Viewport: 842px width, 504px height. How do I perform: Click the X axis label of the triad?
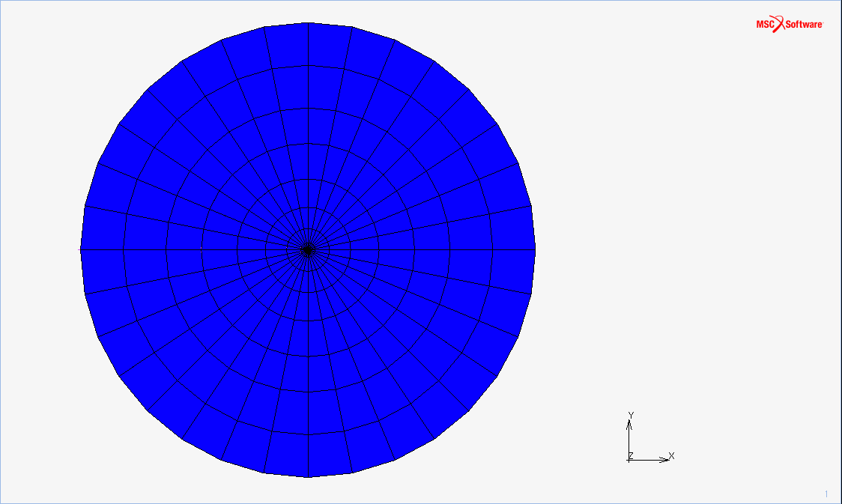[x=671, y=455]
